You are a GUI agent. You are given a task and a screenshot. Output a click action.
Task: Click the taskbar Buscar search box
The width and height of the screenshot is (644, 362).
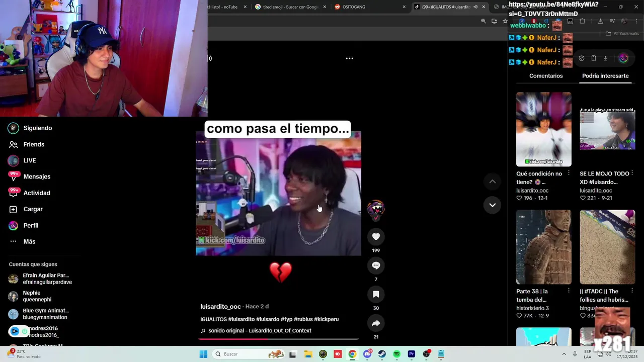pyautogui.click(x=249, y=354)
